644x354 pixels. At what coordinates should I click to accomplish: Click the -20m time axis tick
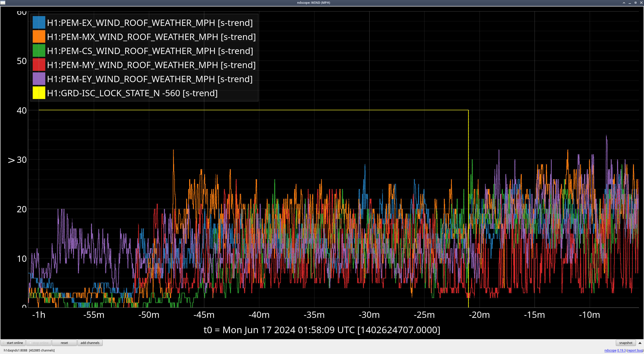coord(479,315)
